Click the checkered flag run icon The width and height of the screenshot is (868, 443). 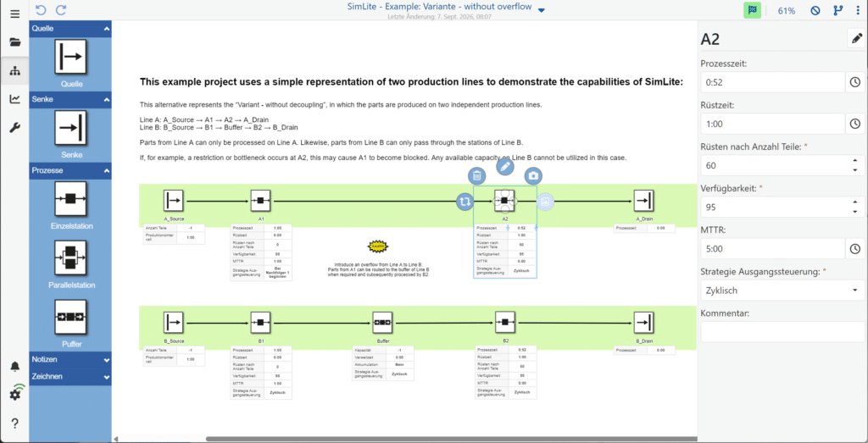point(752,10)
